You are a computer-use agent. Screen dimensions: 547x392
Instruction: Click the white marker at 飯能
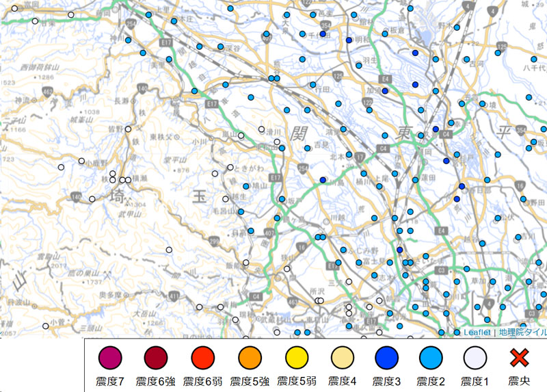click(246, 263)
